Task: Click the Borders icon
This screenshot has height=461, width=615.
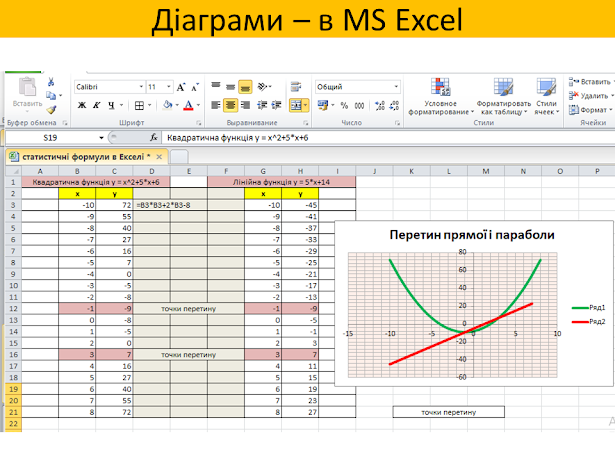Action: (139, 105)
